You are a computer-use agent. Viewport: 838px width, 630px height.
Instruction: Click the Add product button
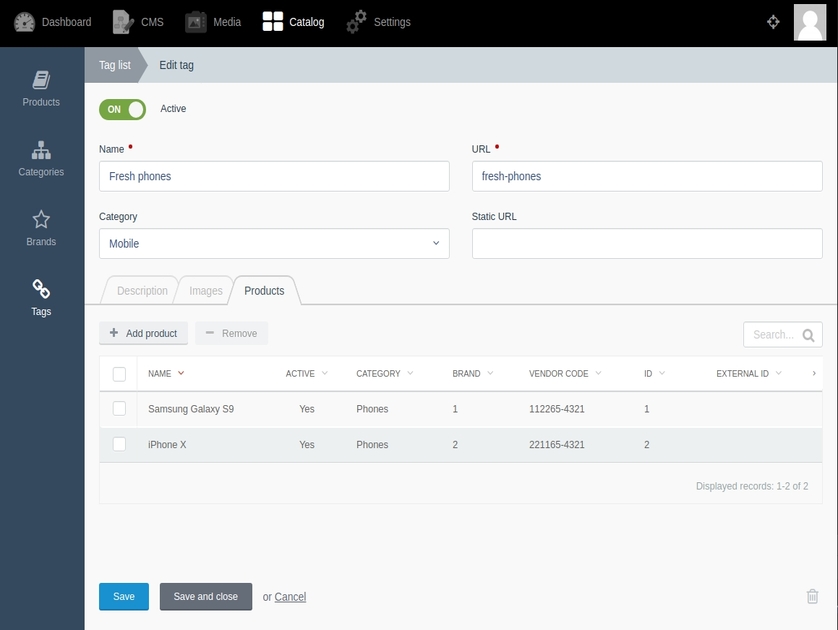pyautogui.click(x=143, y=333)
